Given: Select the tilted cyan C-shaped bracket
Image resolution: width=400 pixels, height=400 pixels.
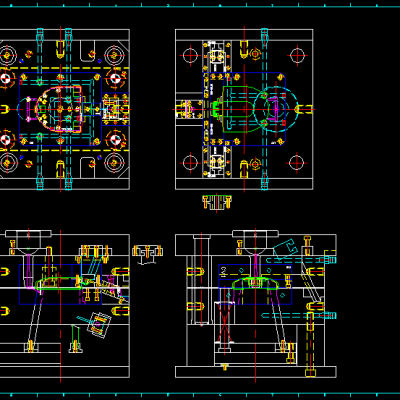Looking at the screenshot, I should (x=286, y=248).
